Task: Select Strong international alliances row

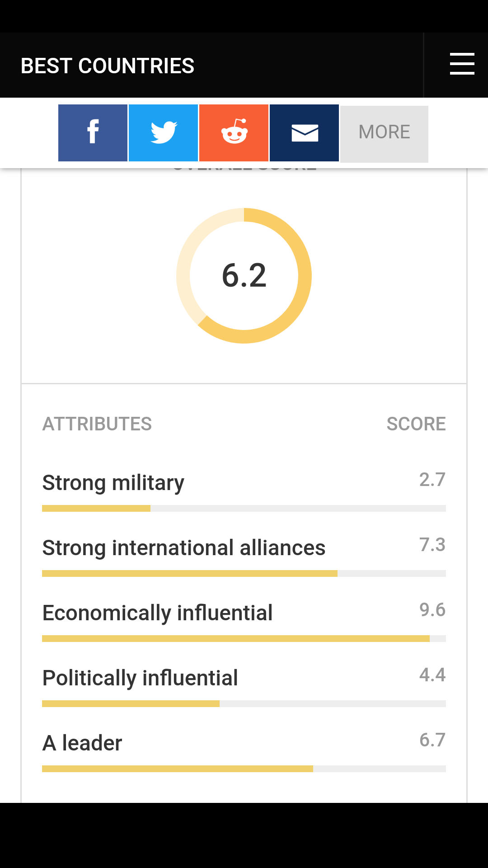Action: [183, 548]
